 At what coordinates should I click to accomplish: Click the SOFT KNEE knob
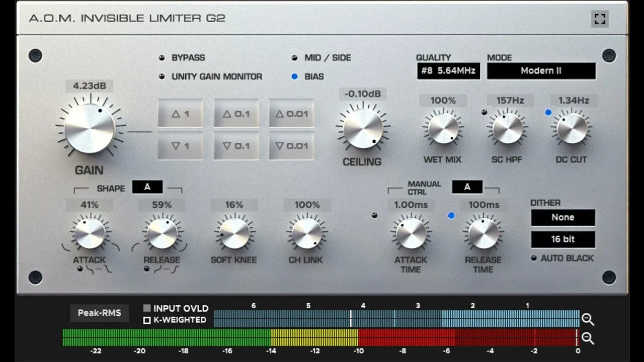pos(234,234)
